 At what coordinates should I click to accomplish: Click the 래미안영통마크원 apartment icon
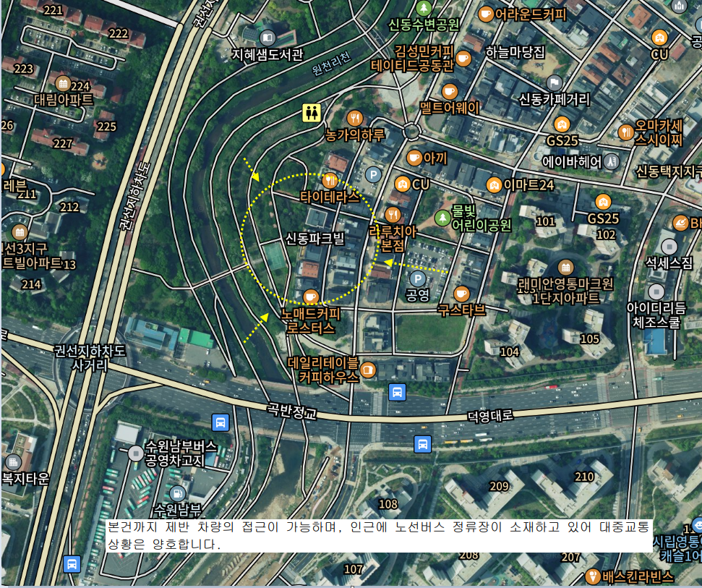pyautogui.click(x=566, y=268)
